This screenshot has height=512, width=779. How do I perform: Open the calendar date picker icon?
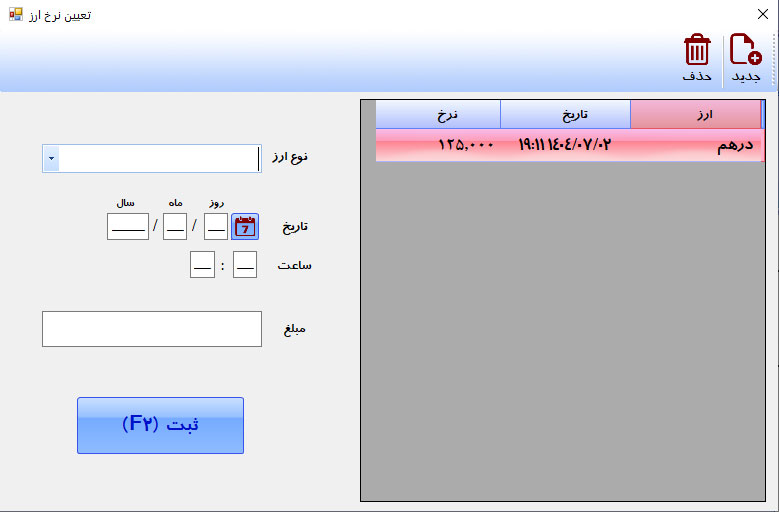point(244,227)
